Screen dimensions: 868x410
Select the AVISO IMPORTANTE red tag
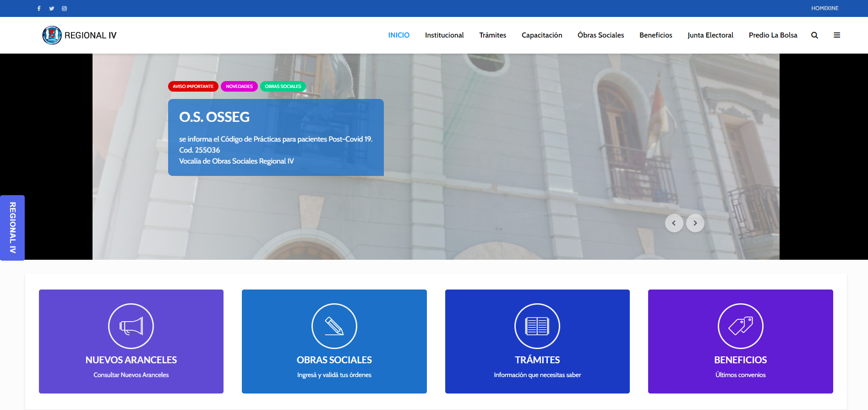tap(193, 87)
